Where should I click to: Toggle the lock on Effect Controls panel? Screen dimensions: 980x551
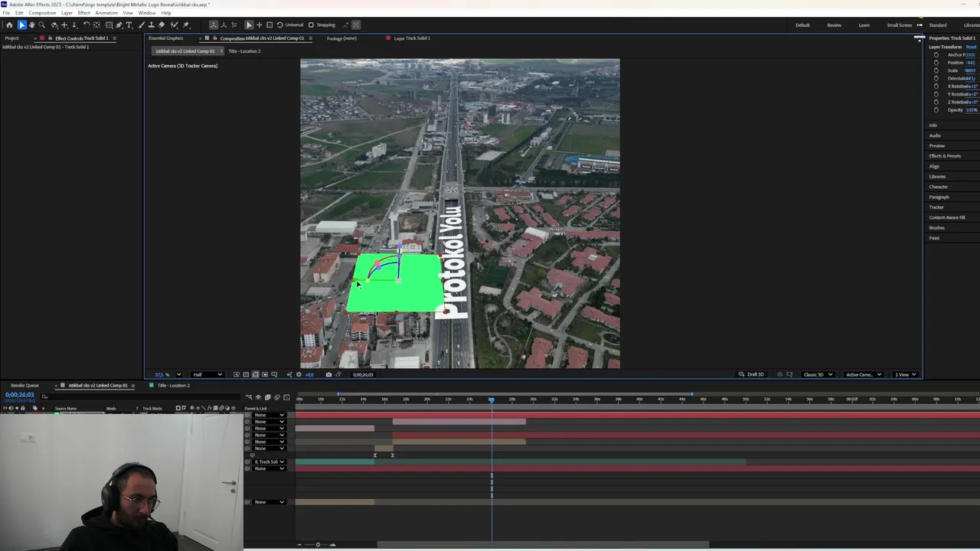(50, 38)
